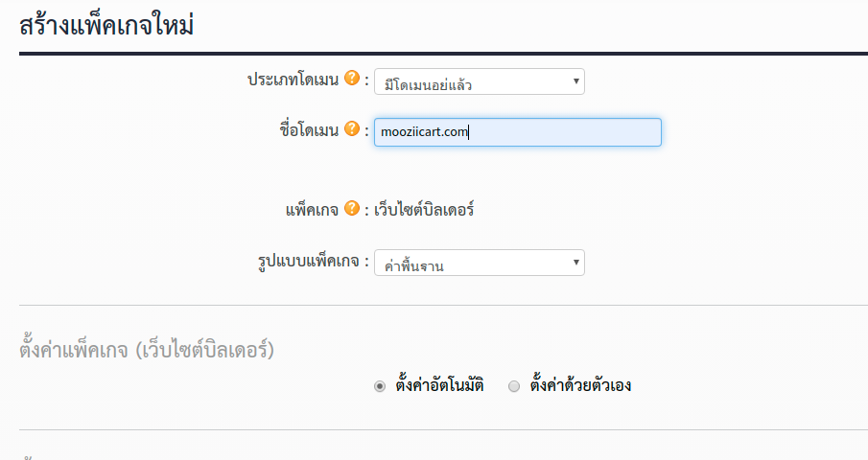Click the ตั้งค่าอัตโนมัติ option label text
868x460 pixels.
click(439, 385)
